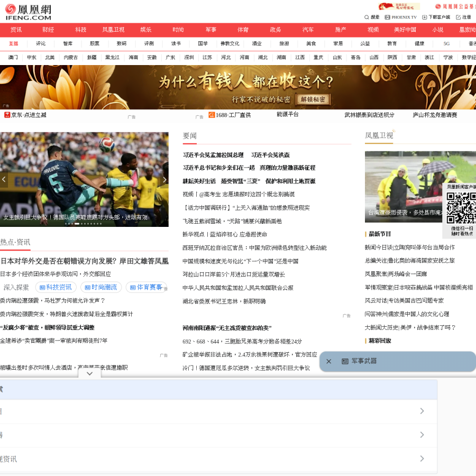Open 委内瑞拉遭强震 article

click(x=52, y=300)
